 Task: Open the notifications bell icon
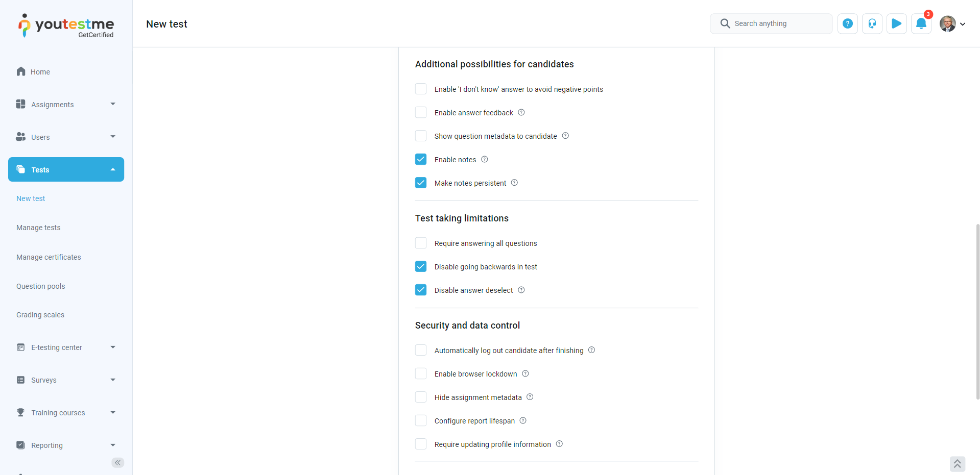coord(921,23)
